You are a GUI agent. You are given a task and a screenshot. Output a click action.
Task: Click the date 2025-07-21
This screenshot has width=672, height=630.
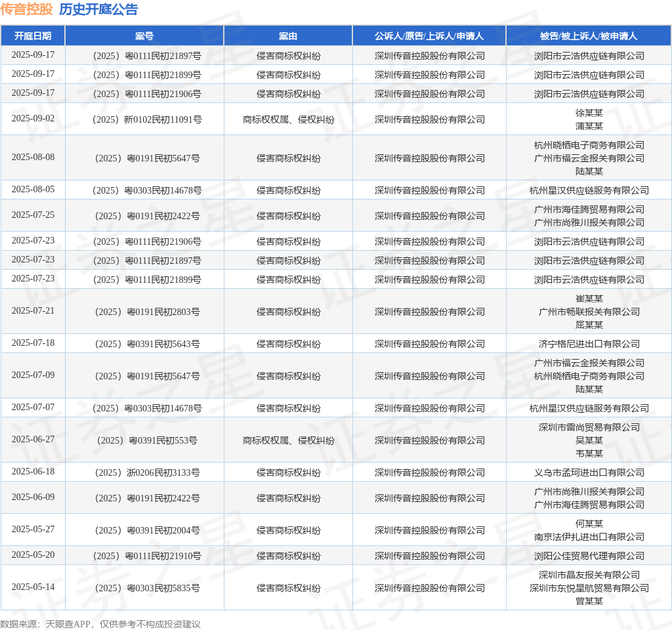pos(33,310)
